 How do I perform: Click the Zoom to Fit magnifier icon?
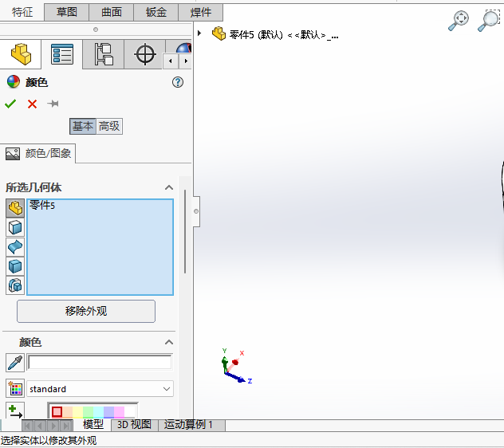click(459, 21)
